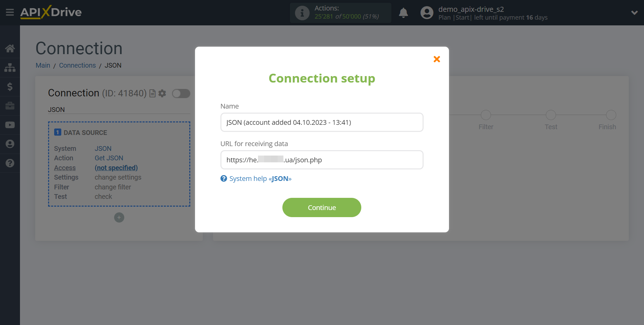Click the connection notes document icon
The width and height of the screenshot is (644, 325).
tap(153, 93)
